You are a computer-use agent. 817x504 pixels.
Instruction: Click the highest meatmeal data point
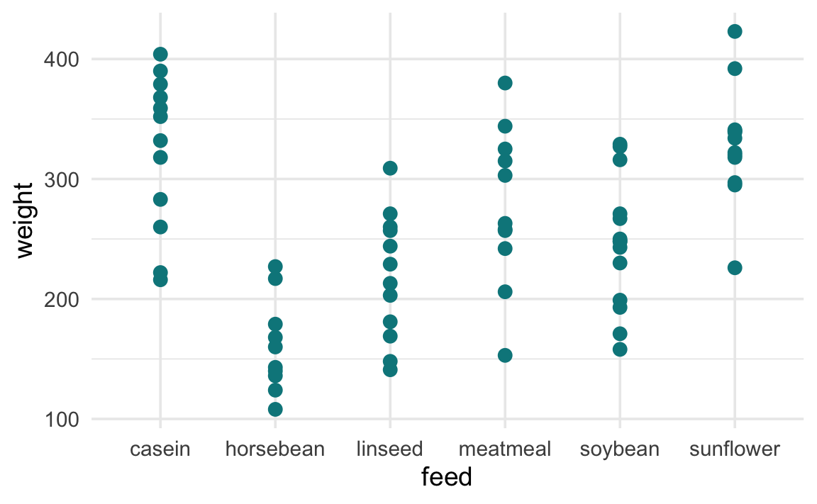click(x=505, y=83)
